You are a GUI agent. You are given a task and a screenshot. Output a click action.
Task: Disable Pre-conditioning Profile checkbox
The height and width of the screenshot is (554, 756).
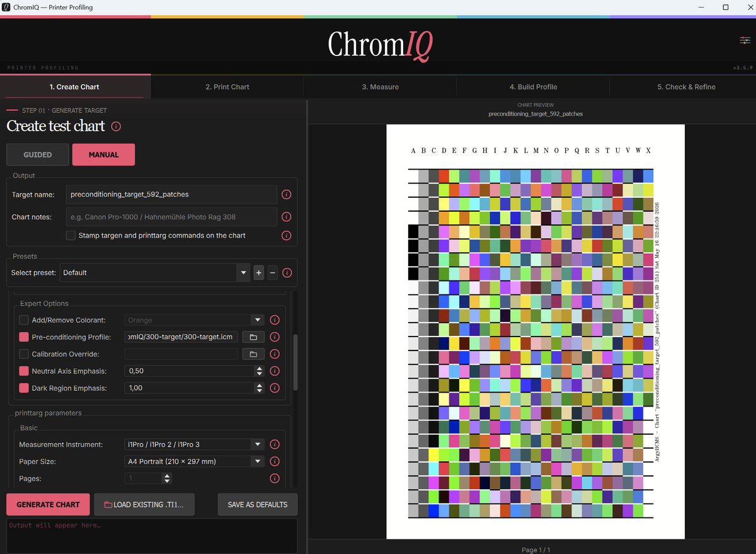tap(24, 337)
